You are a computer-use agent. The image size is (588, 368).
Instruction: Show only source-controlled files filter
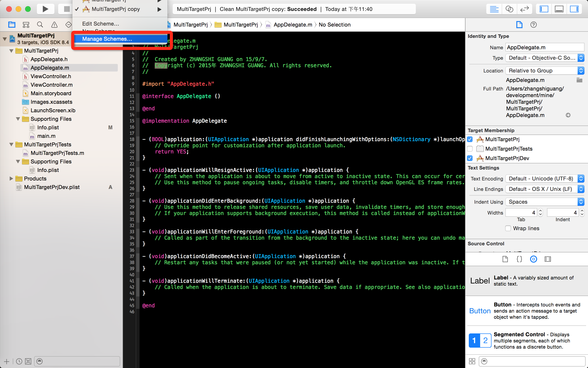coord(28,361)
